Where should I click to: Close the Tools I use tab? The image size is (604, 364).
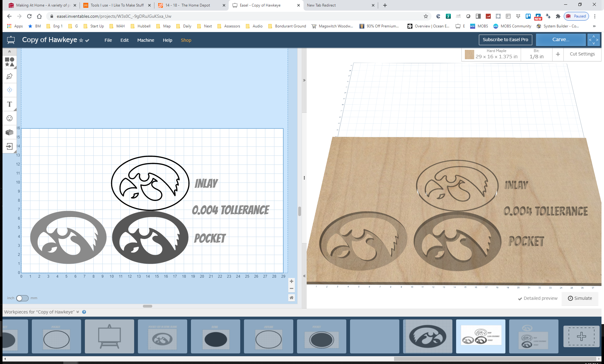[x=149, y=5]
